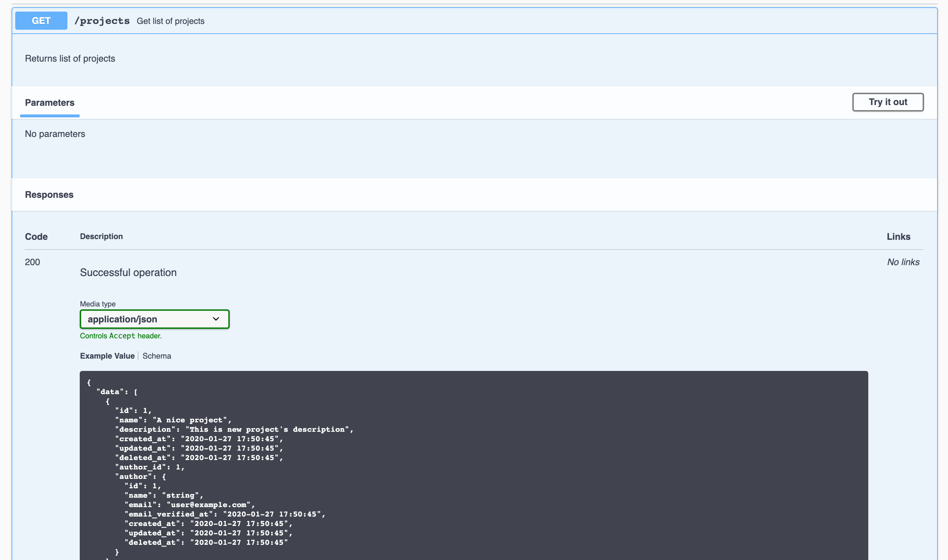Click the user@example.com value in JSON
The image size is (948, 560).
(x=209, y=505)
